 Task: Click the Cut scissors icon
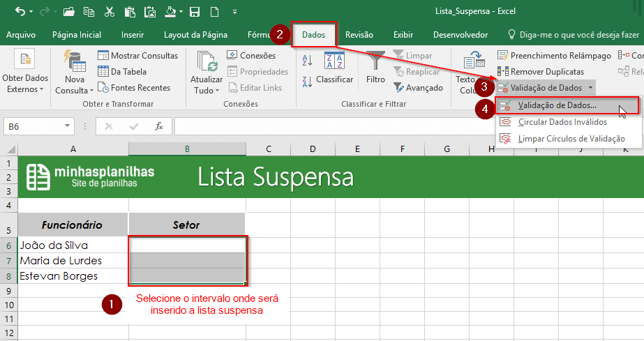pos(110,11)
